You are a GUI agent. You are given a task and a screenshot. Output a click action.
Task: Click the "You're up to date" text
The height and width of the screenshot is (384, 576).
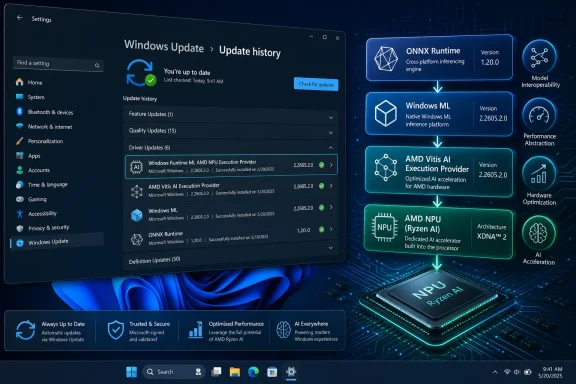pyautogui.click(x=187, y=72)
